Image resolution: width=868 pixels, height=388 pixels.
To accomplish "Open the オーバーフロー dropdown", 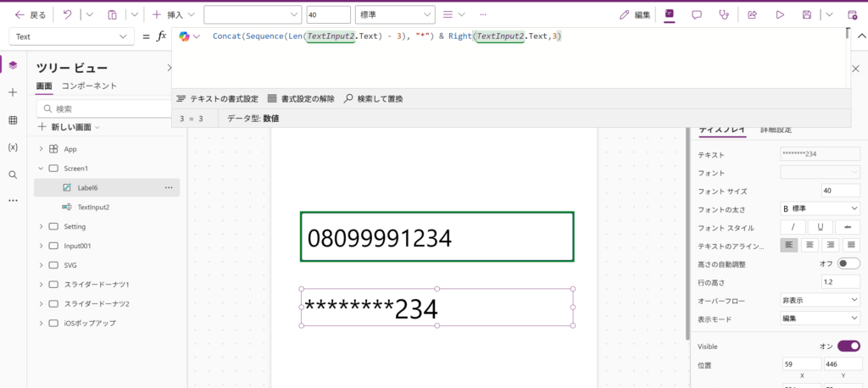I will click(x=820, y=300).
